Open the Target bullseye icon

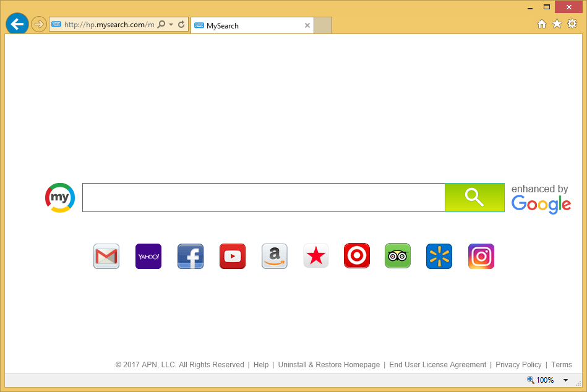pyautogui.click(x=357, y=256)
